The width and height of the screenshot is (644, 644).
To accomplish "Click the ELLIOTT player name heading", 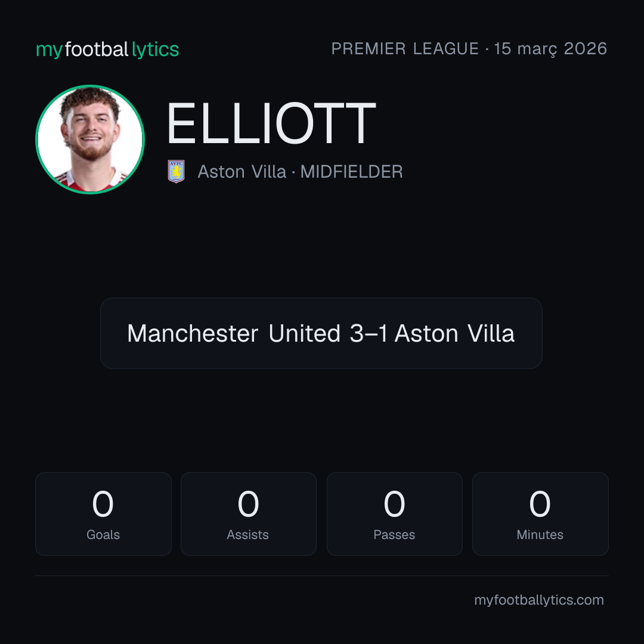I will (271, 123).
